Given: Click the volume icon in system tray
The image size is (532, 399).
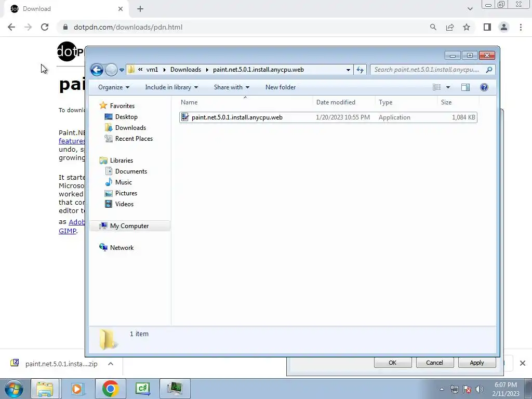Looking at the screenshot, I should point(480,389).
